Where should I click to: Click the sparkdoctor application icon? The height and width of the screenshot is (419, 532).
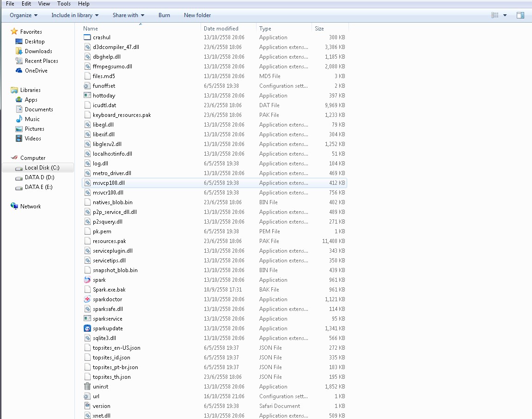[x=87, y=299]
